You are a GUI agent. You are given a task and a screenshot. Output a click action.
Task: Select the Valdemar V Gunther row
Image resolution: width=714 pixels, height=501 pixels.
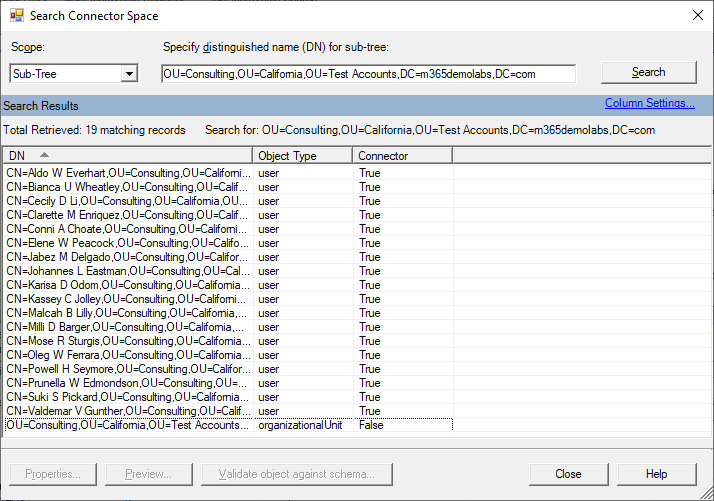(128, 411)
